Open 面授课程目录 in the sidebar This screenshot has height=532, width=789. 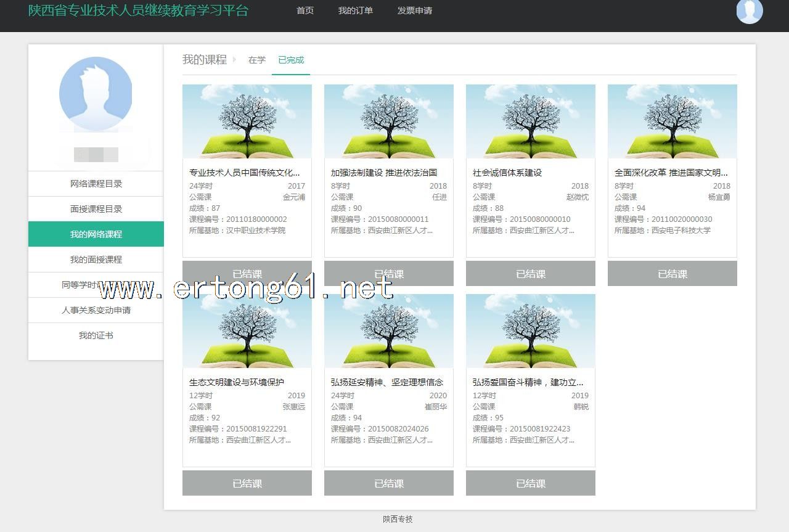pyautogui.click(x=96, y=209)
